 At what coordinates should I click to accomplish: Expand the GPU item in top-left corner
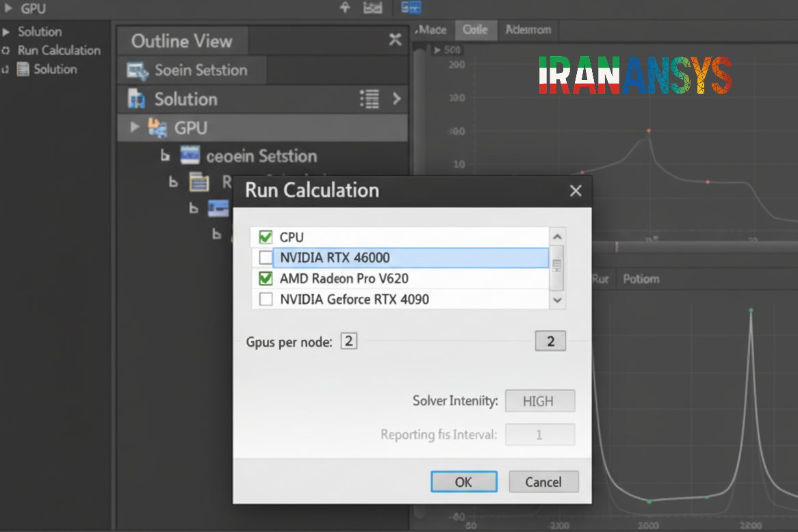click(8, 8)
